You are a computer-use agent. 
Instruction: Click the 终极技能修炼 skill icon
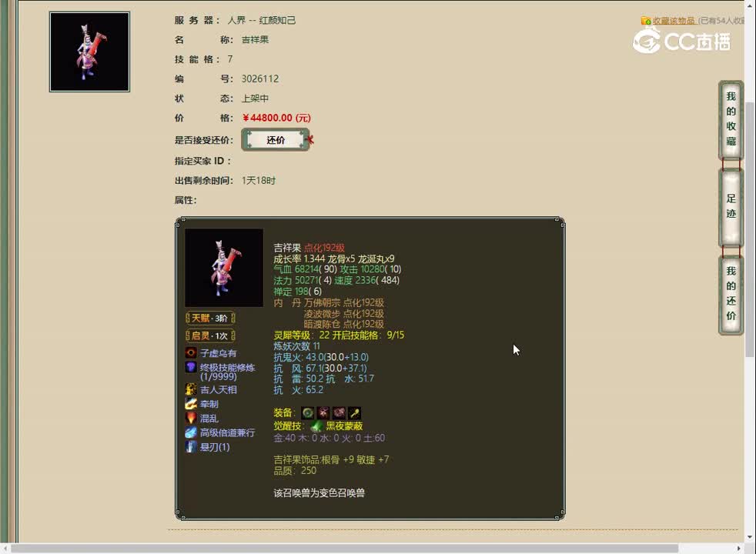pos(191,368)
